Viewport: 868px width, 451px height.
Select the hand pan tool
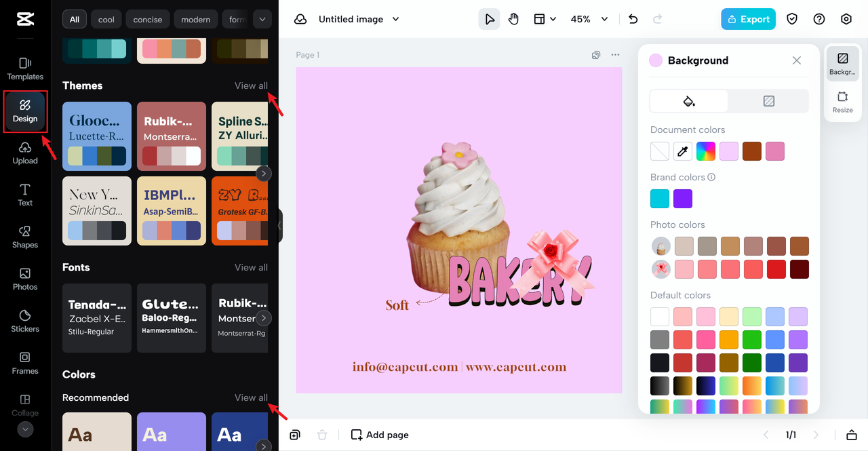(x=513, y=19)
